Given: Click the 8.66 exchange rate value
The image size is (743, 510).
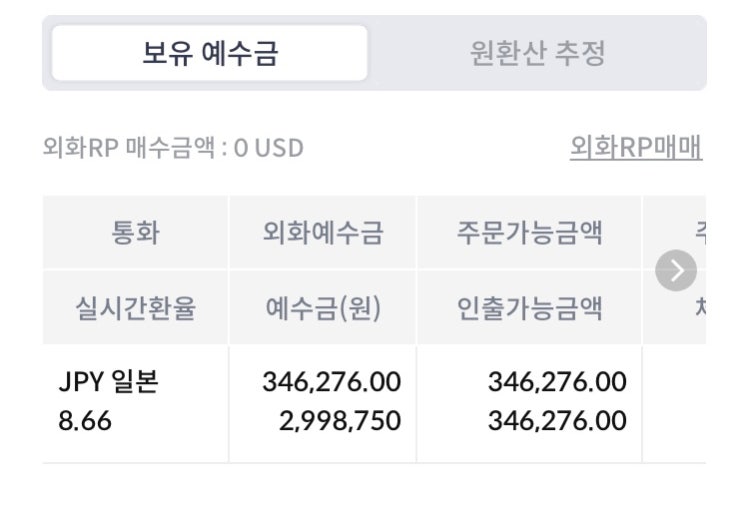Looking at the screenshot, I should click(x=84, y=421).
